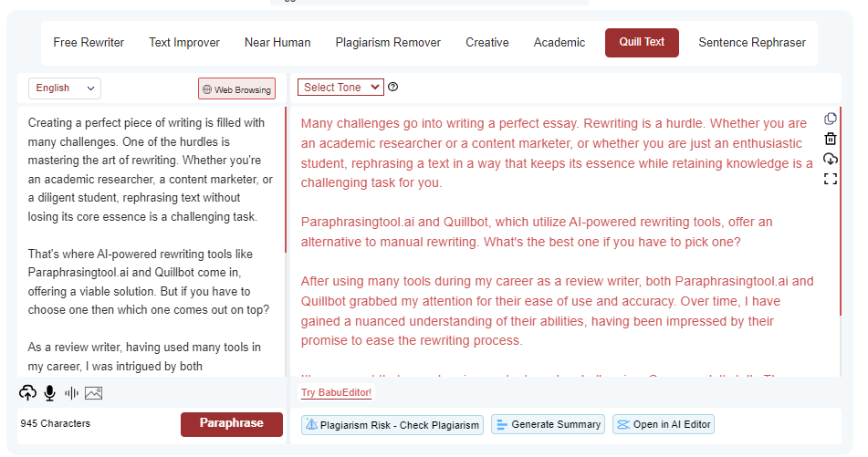Screen dimensions: 868x457
Task: Click the output paragraph starting 'Many challenges'
Action: (557, 153)
